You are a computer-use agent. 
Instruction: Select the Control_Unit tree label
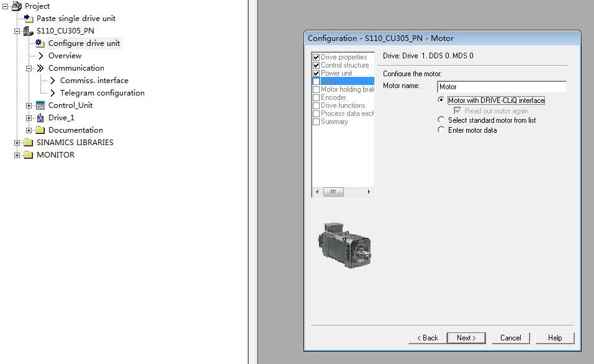pyautogui.click(x=71, y=105)
